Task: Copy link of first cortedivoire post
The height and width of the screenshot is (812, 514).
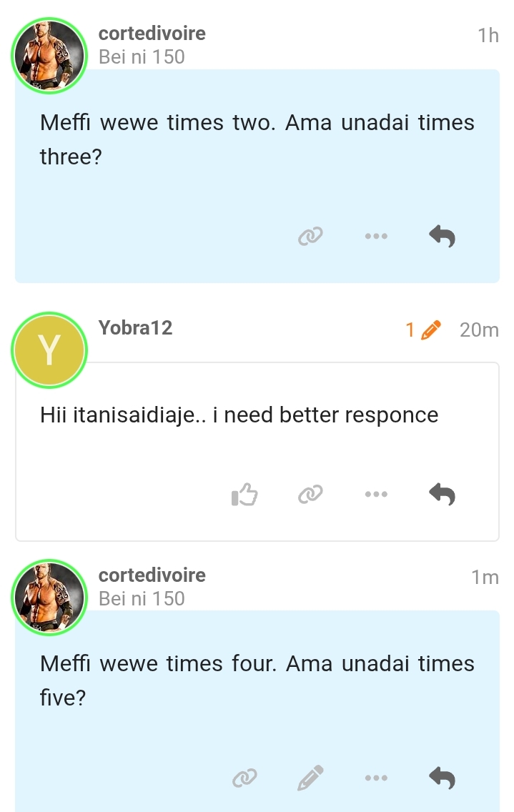Action: (x=311, y=235)
